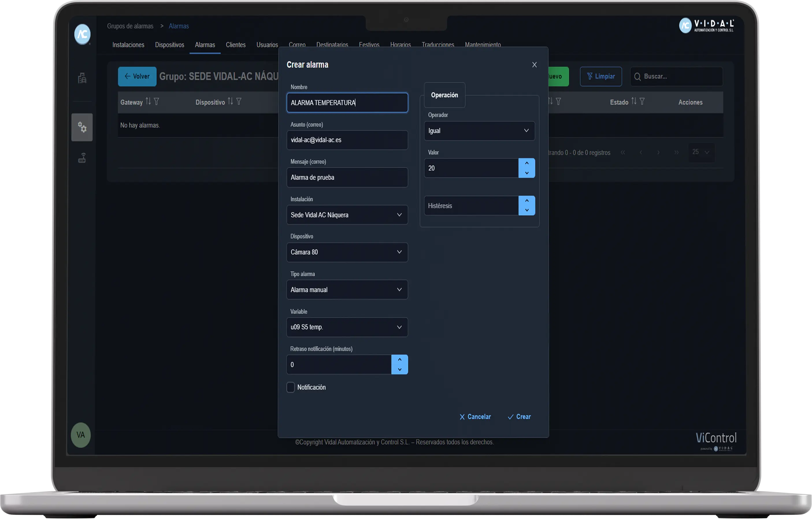
Task: Open the filter funnel icon on Gateway column
Action: [x=157, y=101]
